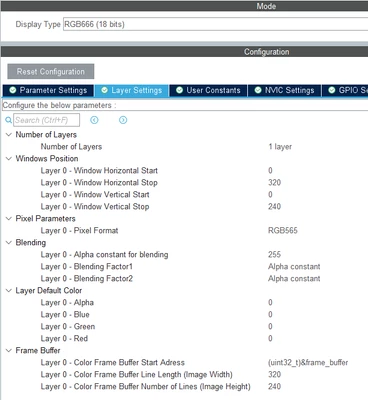This screenshot has width=368, height=400.
Task: Select the 'Layer 0 - Window Vertical Start' row
Action: pyautogui.click(x=95, y=195)
